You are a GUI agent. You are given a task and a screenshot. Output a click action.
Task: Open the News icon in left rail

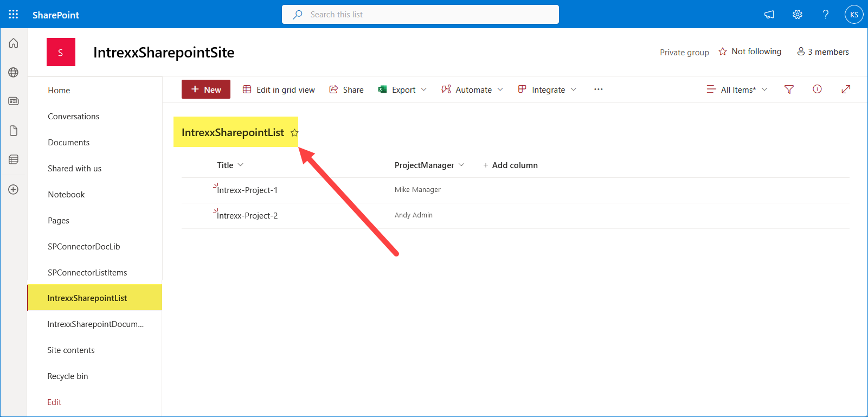pos(14,101)
